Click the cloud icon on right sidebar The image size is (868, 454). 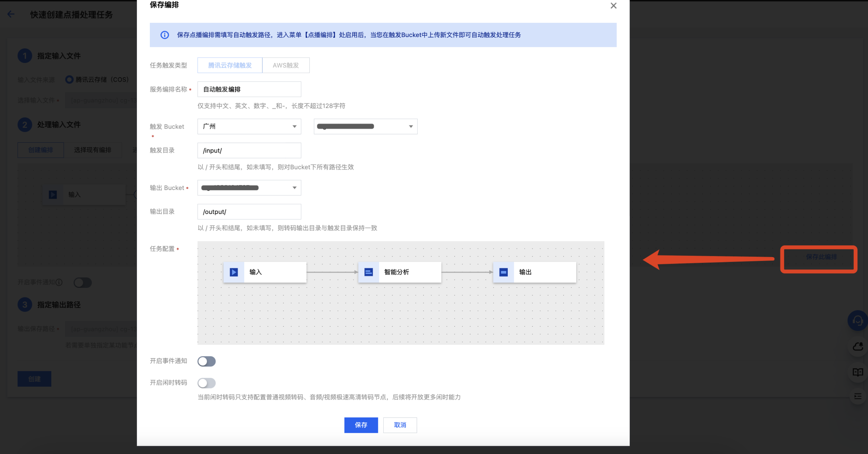point(858,347)
